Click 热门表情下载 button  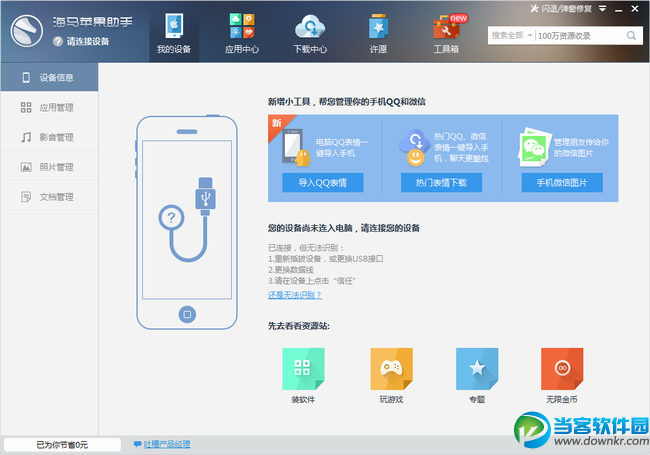point(441,182)
